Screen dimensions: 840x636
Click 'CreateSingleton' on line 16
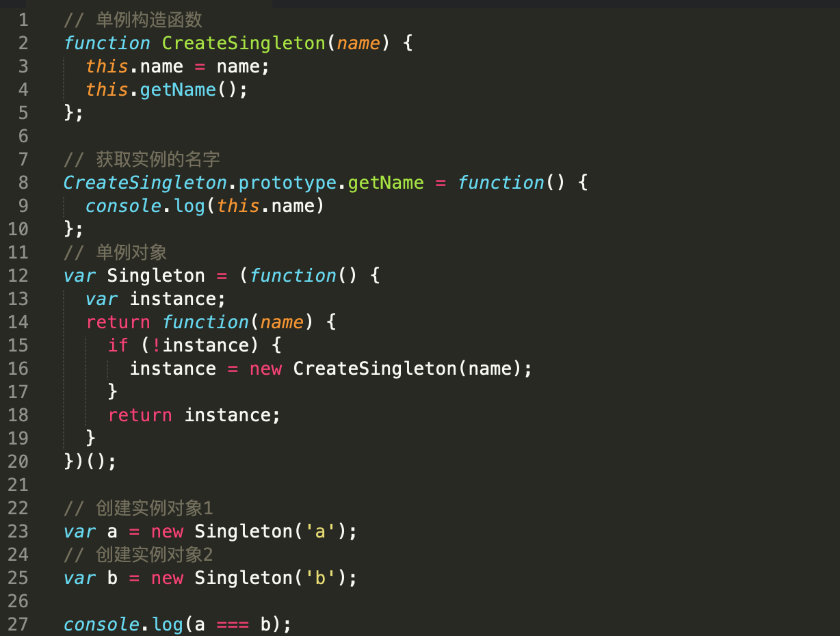point(375,368)
